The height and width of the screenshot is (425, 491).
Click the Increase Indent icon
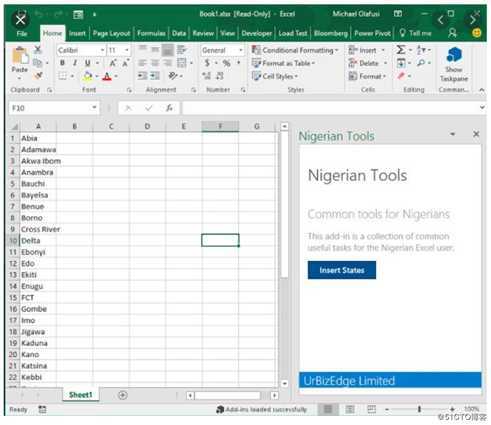(155, 76)
